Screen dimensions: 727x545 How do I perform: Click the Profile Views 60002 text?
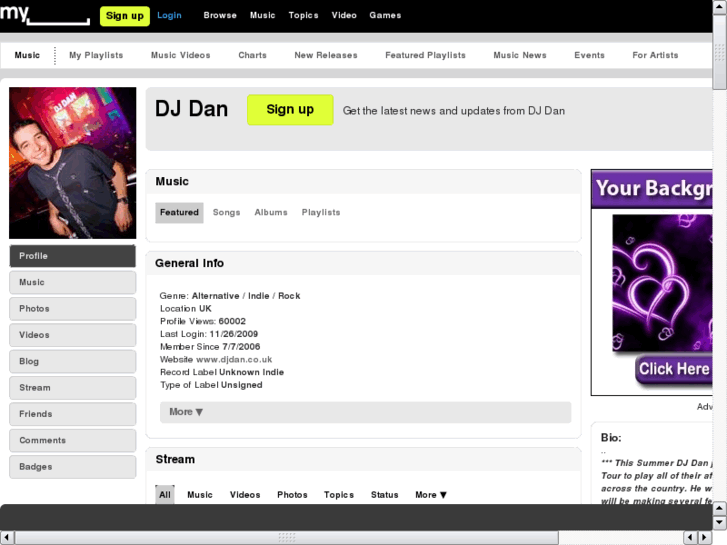(203, 321)
